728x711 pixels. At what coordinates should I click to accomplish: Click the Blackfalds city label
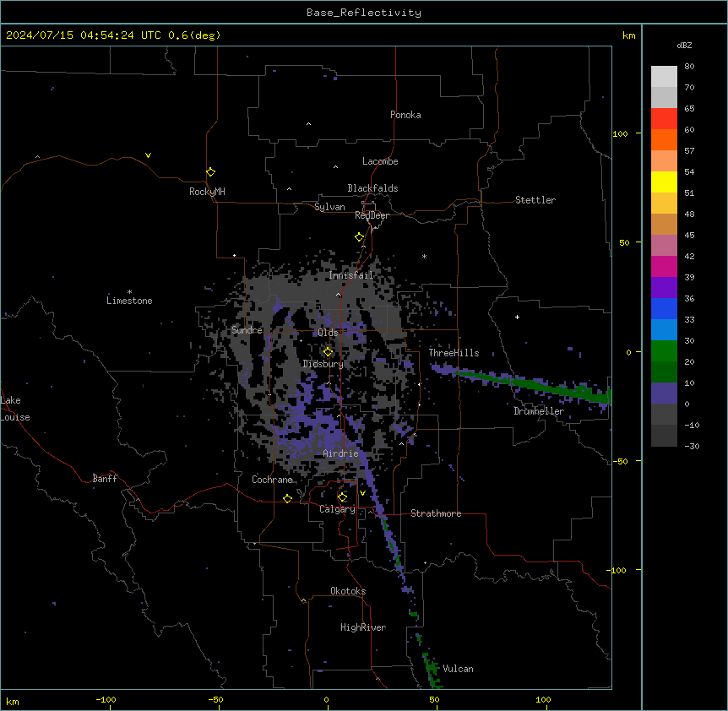(x=372, y=188)
